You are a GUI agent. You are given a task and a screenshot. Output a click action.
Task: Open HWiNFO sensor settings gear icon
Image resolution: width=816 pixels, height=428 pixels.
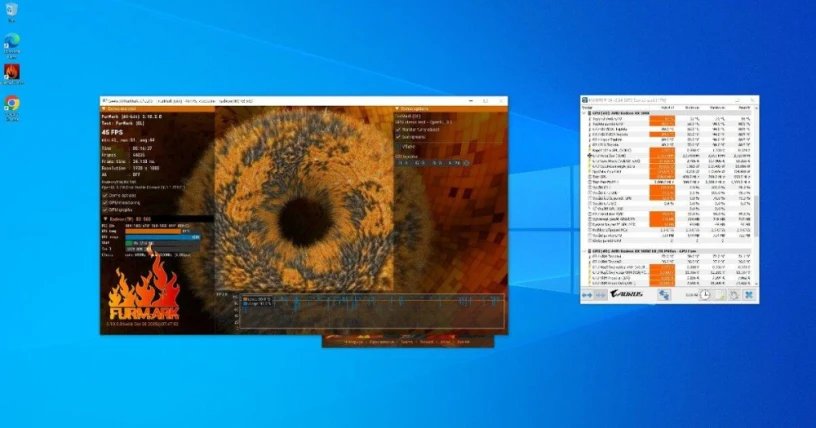pos(734,295)
